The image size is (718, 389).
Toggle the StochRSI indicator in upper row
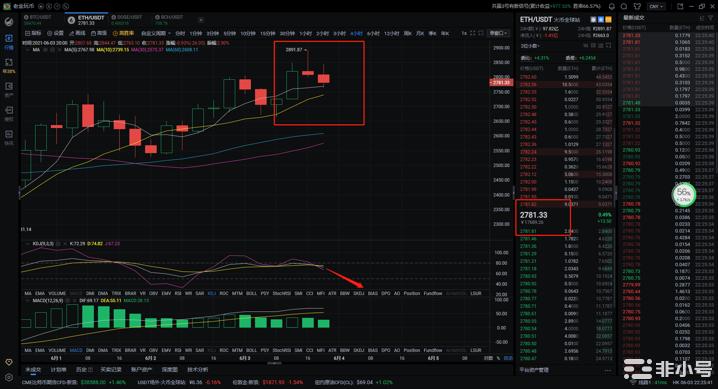tap(282, 293)
